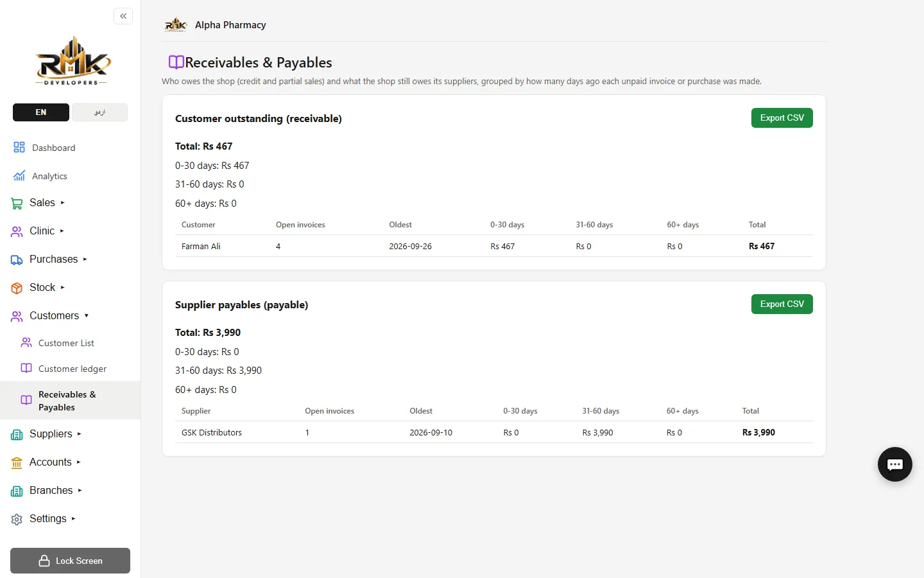This screenshot has height=578, width=924.
Task: Click the Suppliers building icon
Action: tap(17, 435)
